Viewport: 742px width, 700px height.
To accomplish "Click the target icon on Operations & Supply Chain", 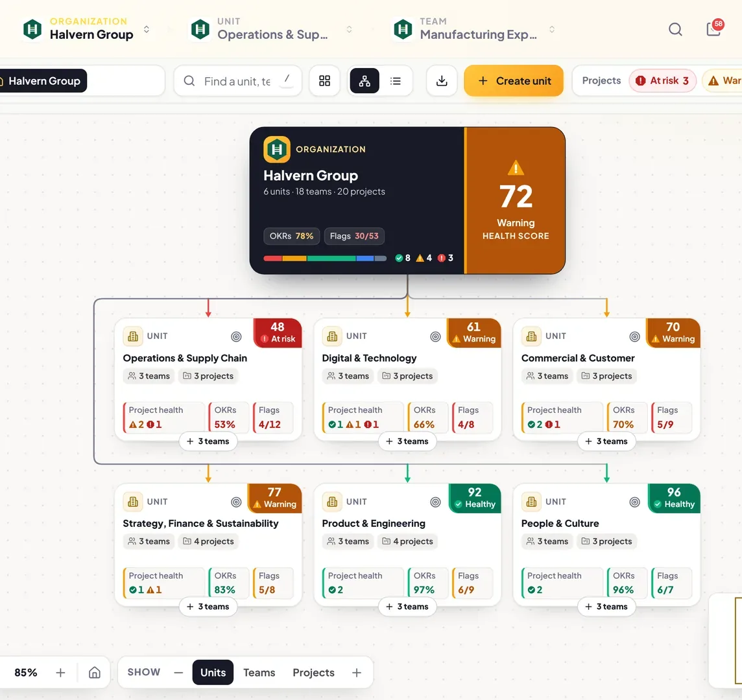I will click(236, 337).
